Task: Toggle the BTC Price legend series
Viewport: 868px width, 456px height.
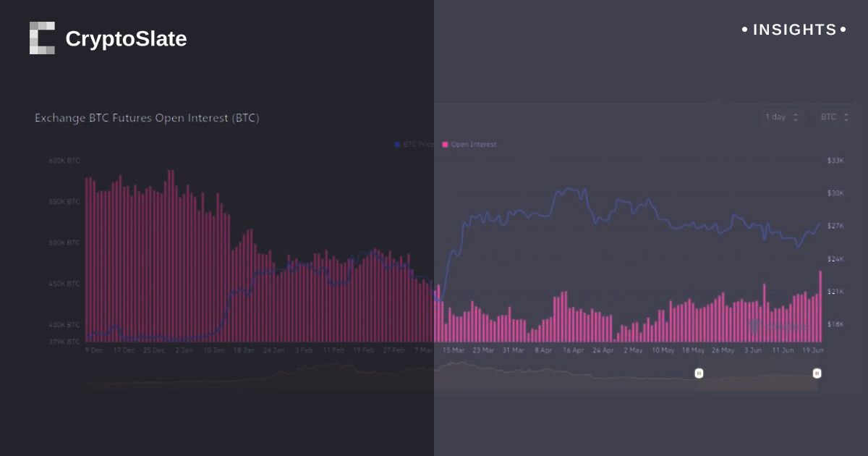Action: point(417,145)
